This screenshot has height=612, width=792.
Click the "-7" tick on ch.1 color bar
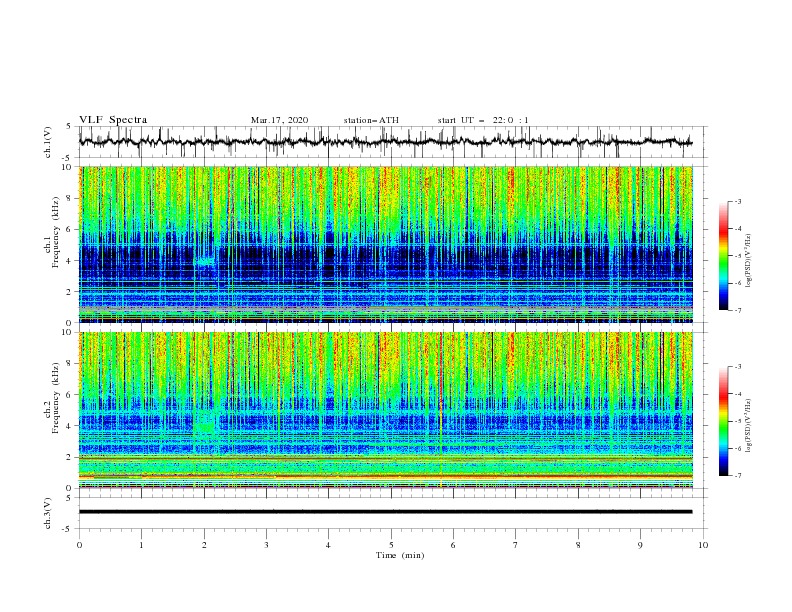coord(738,310)
